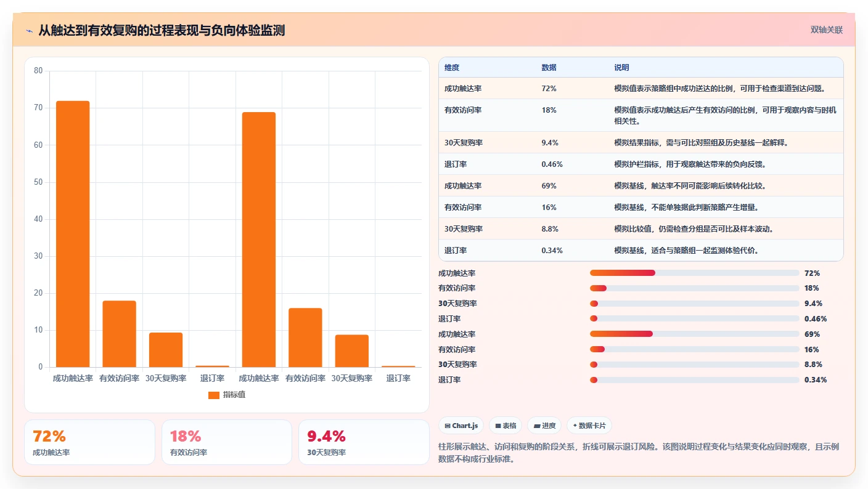
Task: Open the 9.4% 30天复购率 stat card
Action: click(364, 442)
